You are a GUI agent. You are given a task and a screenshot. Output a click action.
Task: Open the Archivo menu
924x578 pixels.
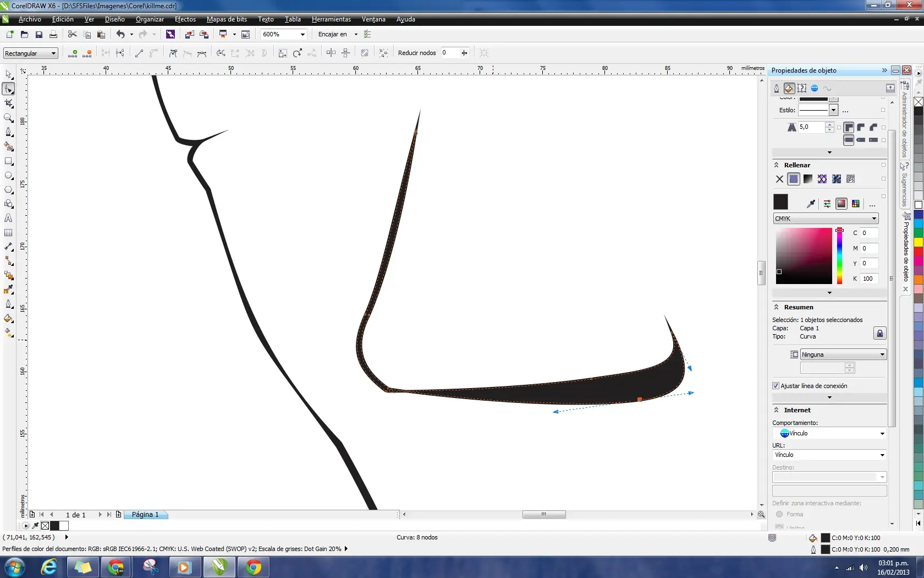pos(30,19)
